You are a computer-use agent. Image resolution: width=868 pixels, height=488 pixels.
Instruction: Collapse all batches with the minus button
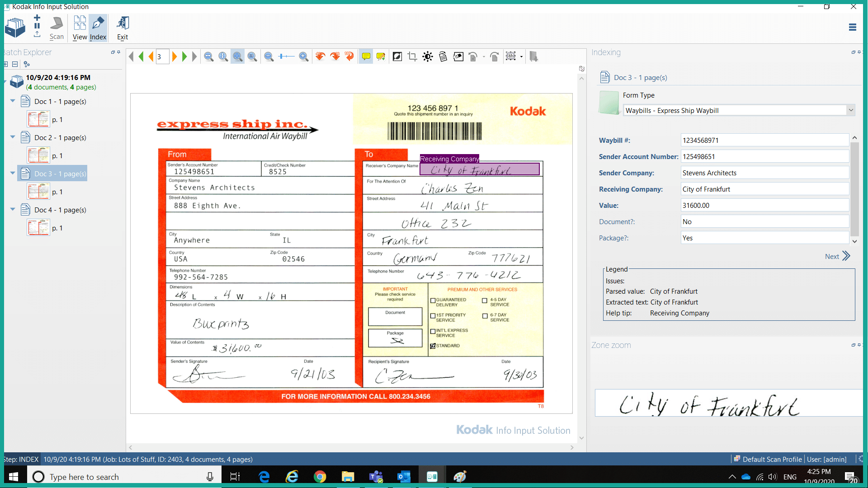(x=15, y=64)
